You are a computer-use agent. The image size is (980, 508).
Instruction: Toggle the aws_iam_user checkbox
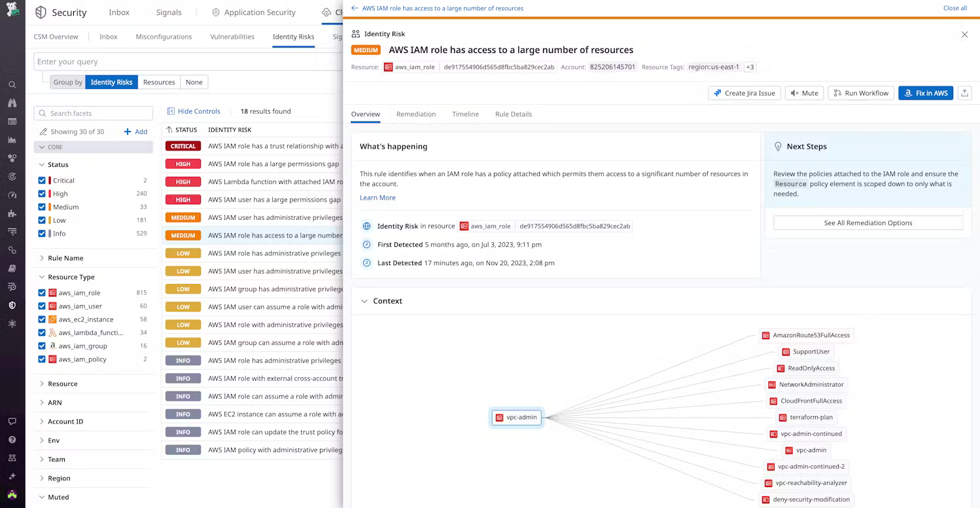click(42, 306)
